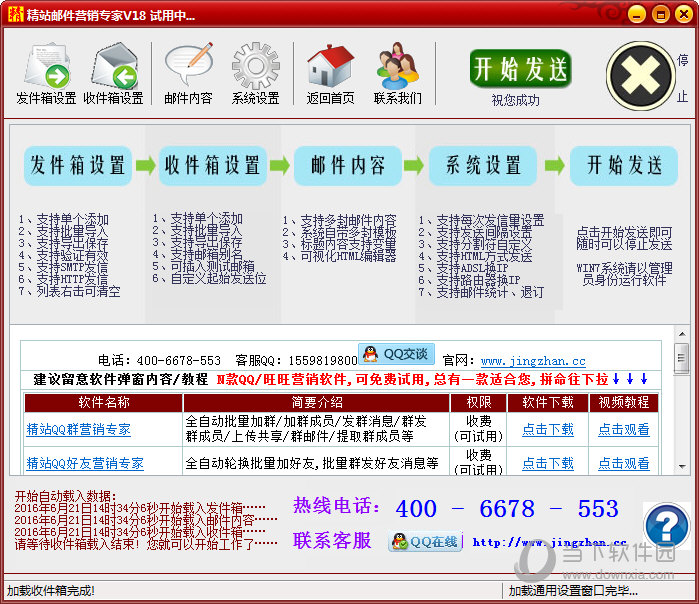The height and width of the screenshot is (604, 699).
Task: Select 系统设置 step in workflow
Action: 483,165
